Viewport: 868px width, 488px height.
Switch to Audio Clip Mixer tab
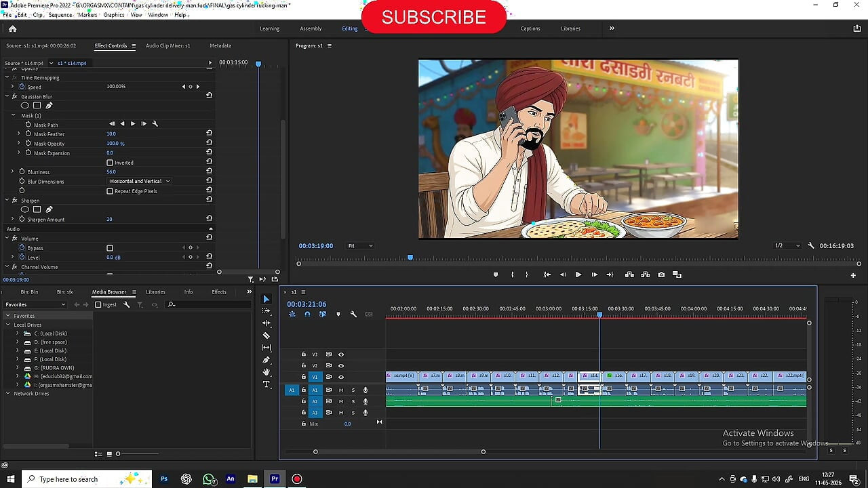click(x=168, y=45)
